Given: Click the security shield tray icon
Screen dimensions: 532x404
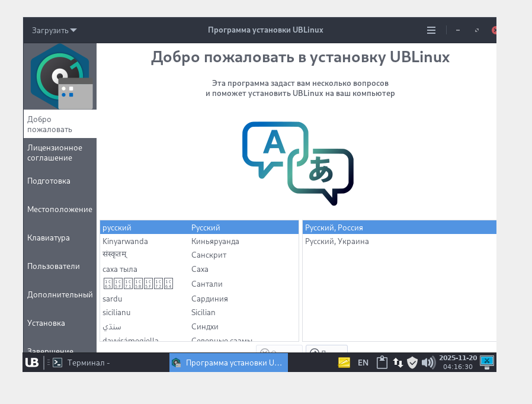Looking at the screenshot, I should pos(412,363).
